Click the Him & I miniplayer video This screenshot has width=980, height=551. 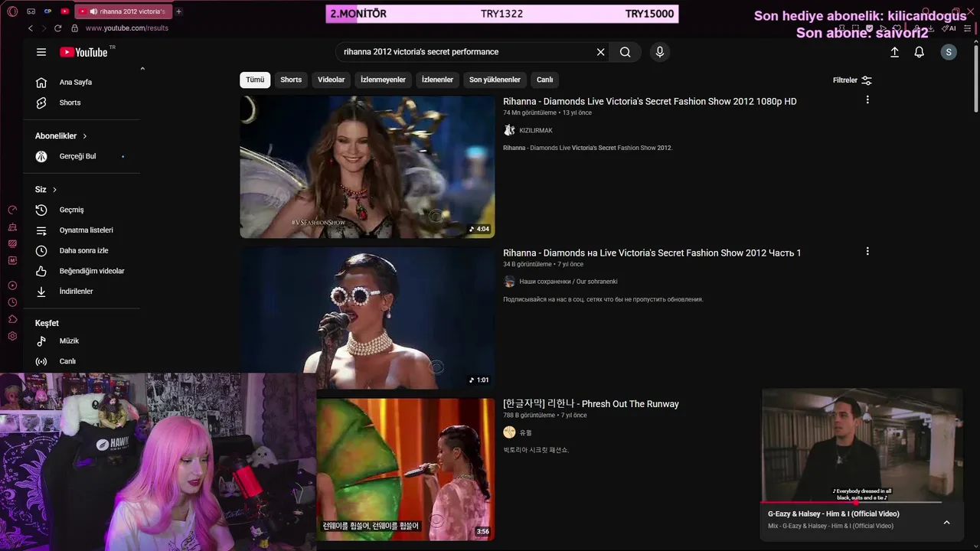click(x=862, y=445)
